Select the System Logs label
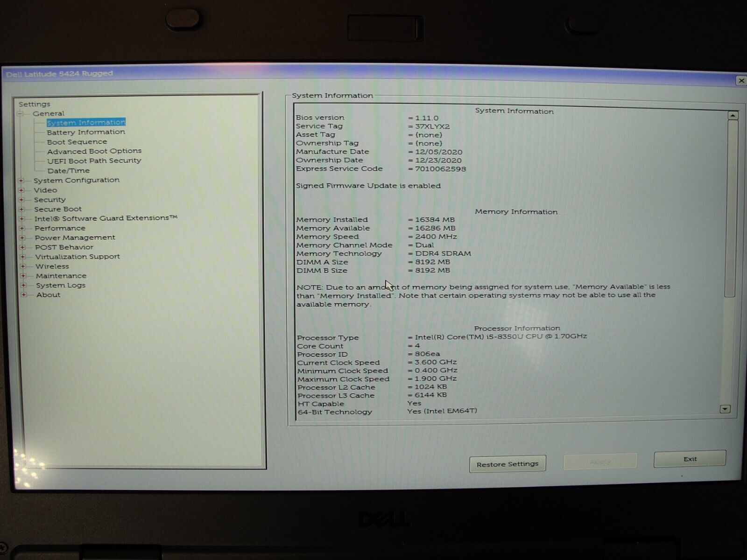The width and height of the screenshot is (747, 560). click(x=61, y=285)
